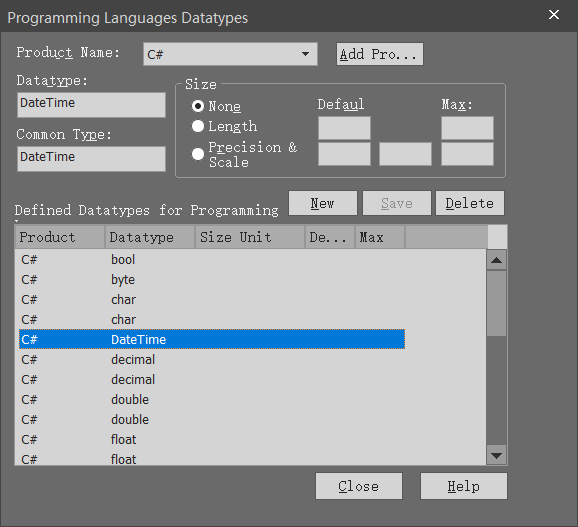
Task: Click the Max column header
Action: (380, 237)
